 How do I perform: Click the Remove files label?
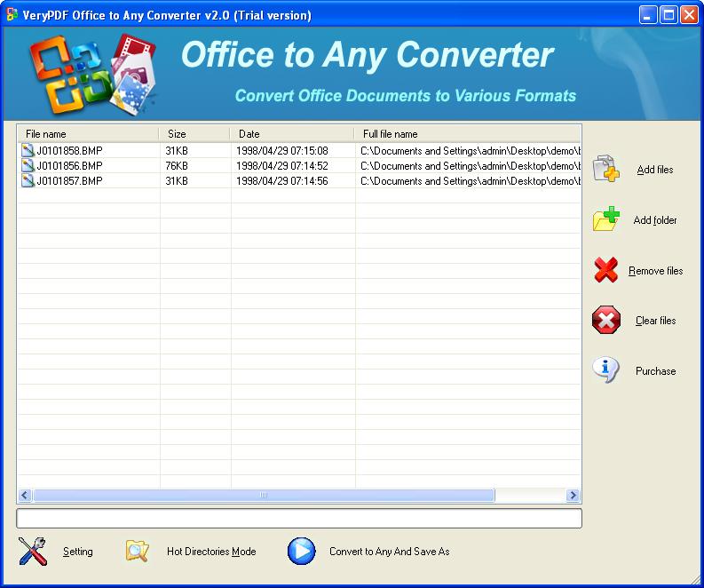(x=655, y=271)
